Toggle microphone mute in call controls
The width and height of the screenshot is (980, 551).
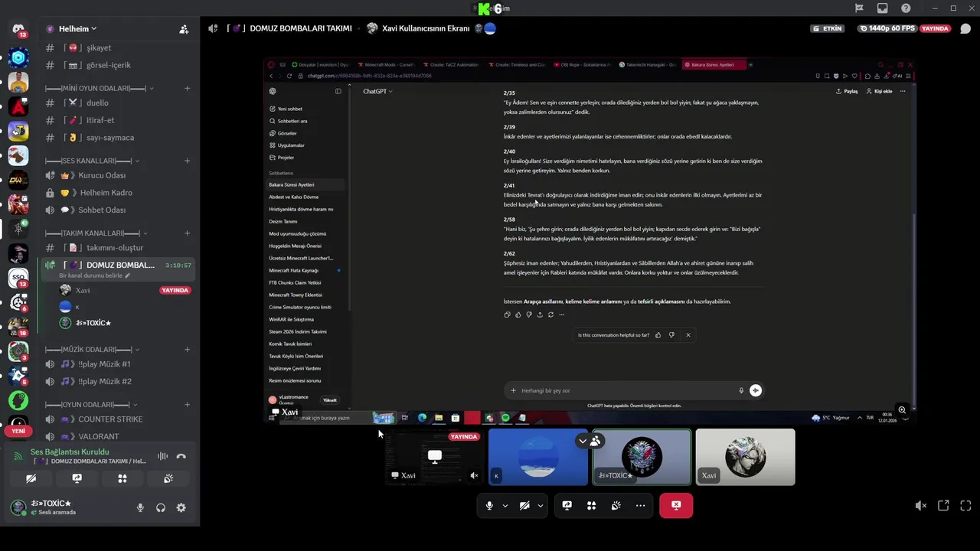click(x=489, y=505)
